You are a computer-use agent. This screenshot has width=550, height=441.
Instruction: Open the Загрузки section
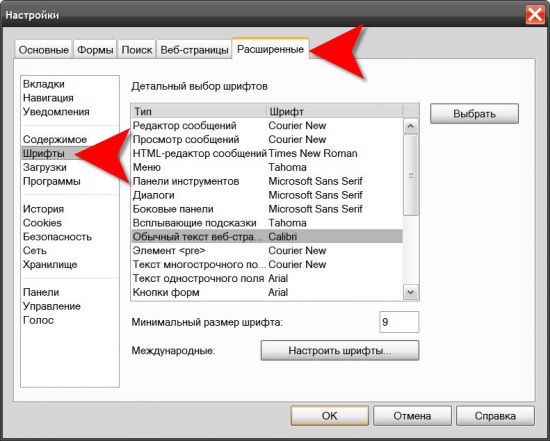[x=45, y=167]
